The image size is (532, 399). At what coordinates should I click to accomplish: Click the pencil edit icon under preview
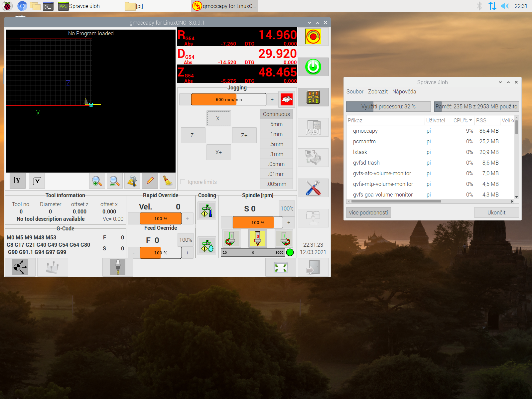pos(150,181)
